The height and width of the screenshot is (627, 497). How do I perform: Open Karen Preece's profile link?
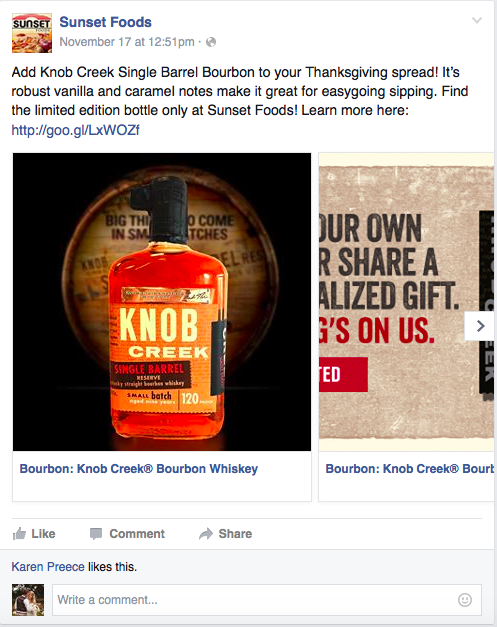48,567
